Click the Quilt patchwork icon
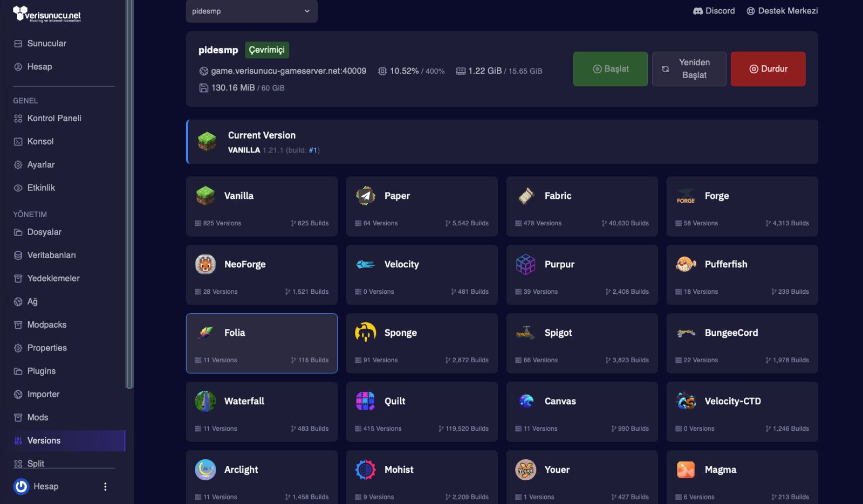863x504 pixels. (366, 401)
